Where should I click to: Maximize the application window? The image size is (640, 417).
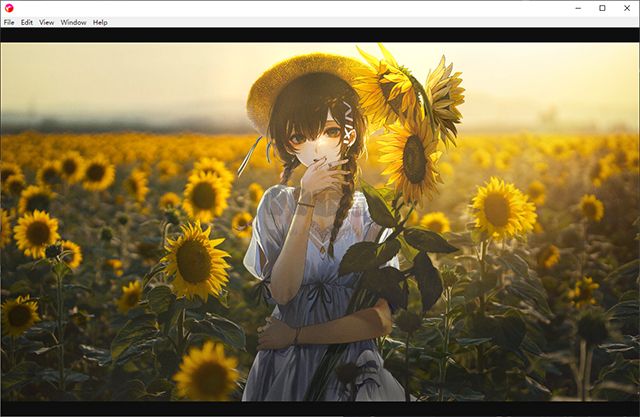[602, 8]
